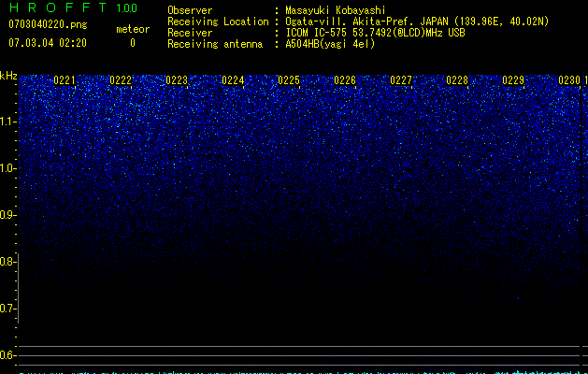Click the Ogata-vill. Akita-Pref. JAPAN location text

point(417,22)
